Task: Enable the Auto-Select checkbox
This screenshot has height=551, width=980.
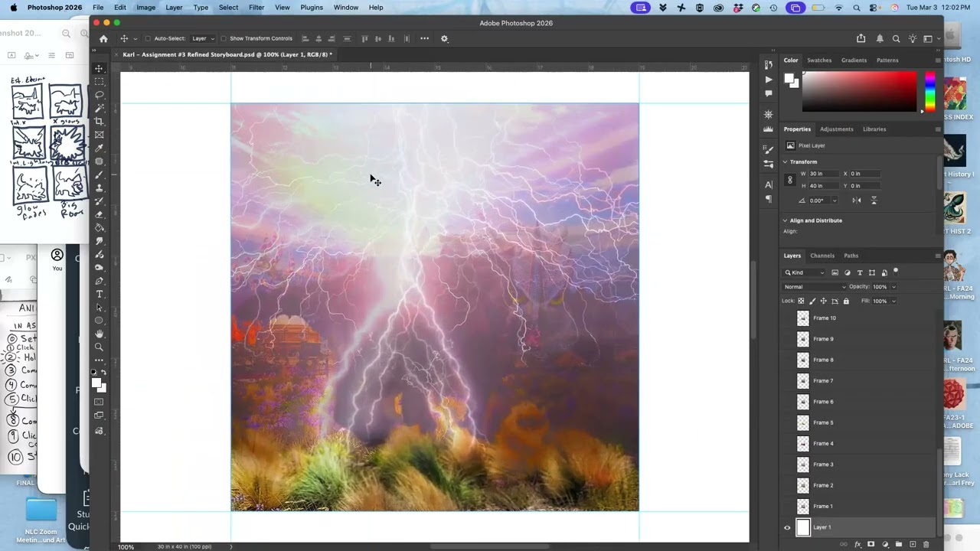Action: pyautogui.click(x=148, y=38)
